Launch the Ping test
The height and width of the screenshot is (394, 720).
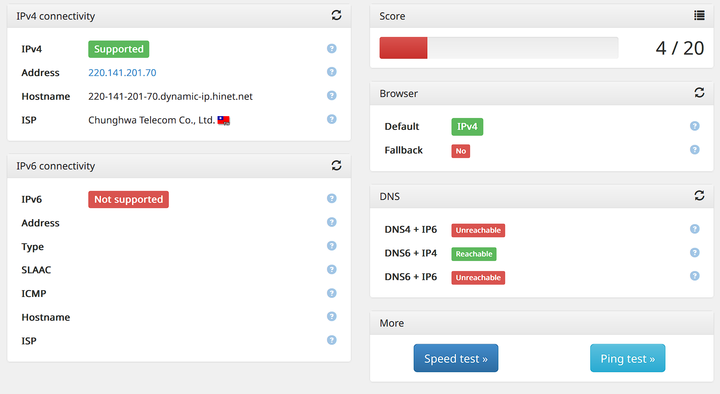[628, 358]
